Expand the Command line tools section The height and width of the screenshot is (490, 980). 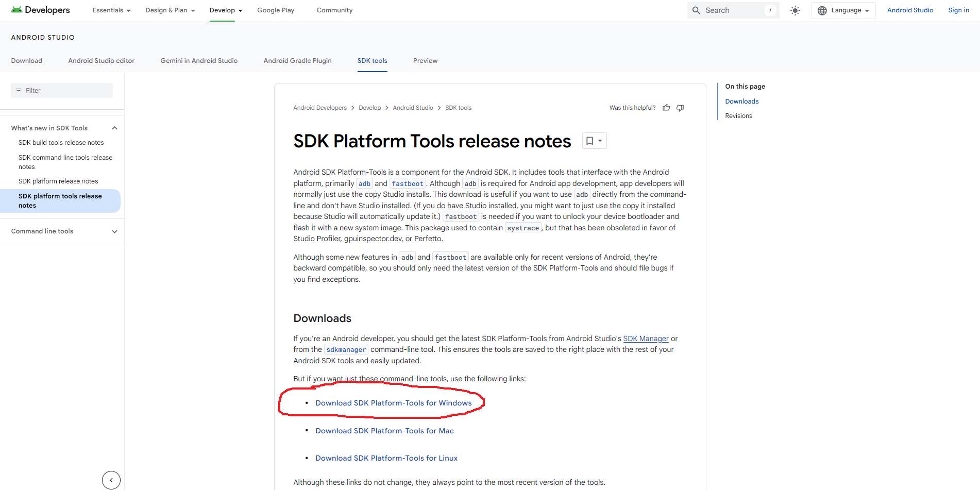coord(114,231)
